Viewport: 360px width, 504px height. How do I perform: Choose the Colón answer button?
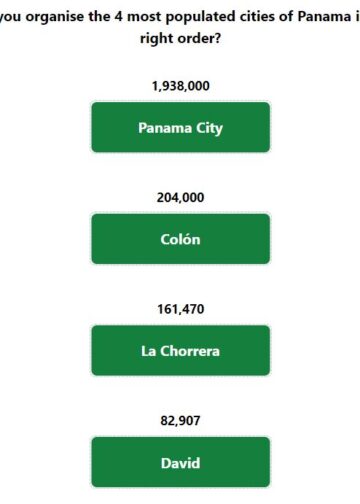pyautogui.click(x=181, y=239)
